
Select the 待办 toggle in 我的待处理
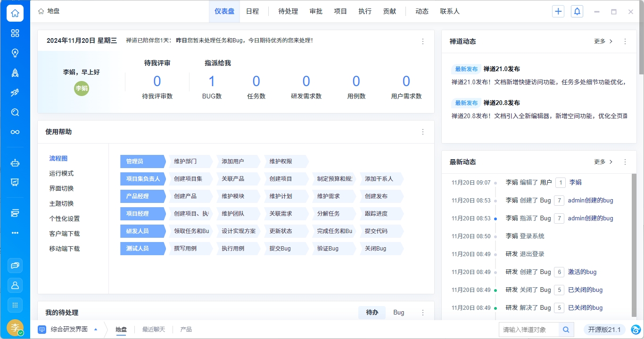coord(372,313)
